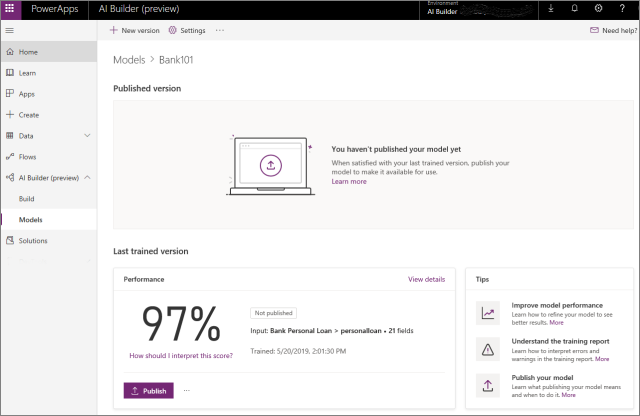Viewport: 640px width, 416px height.
Task: Click the New version plus icon
Action: (x=113, y=30)
